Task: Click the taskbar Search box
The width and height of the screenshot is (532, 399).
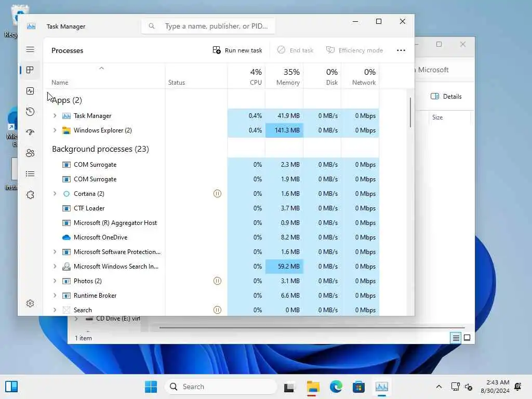Action: [x=221, y=387]
